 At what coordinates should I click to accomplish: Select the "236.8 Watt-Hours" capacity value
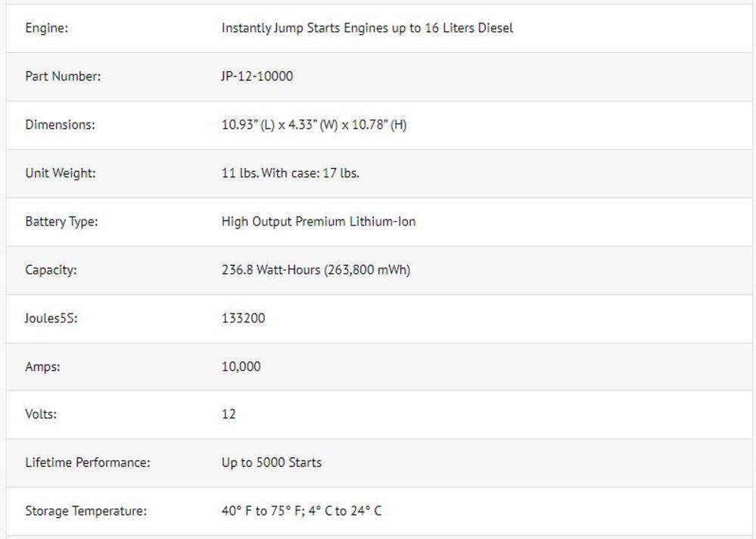coord(316,270)
